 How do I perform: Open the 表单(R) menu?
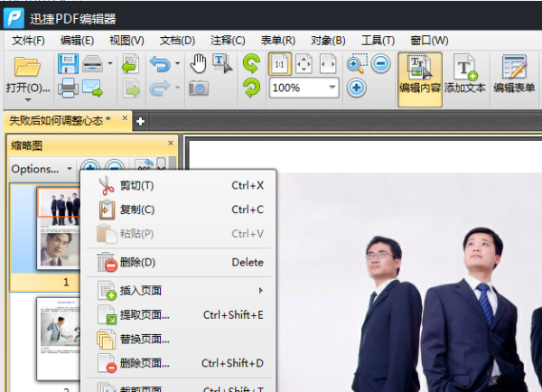(x=278, y=41)
